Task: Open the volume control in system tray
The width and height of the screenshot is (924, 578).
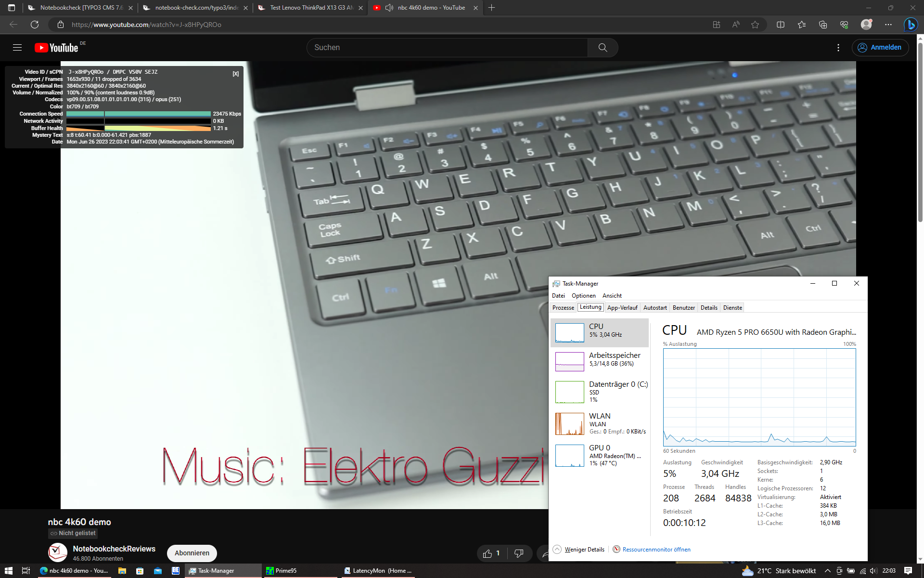Action: pos(873,571)
